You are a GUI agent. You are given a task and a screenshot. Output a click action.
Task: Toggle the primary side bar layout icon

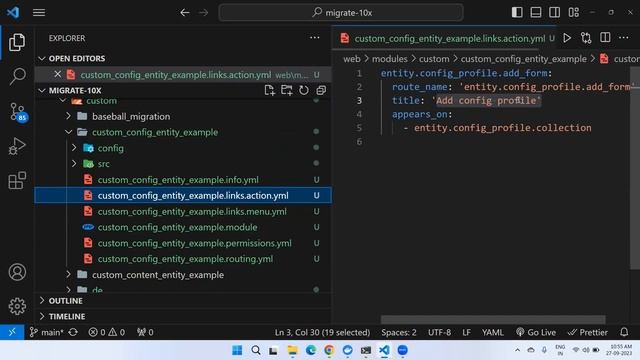click(x=517, y=12)
